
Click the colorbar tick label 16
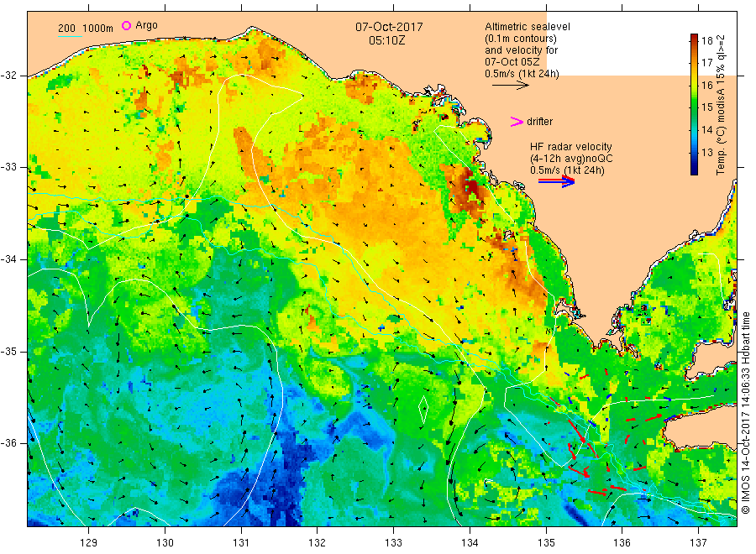(707, 86)
